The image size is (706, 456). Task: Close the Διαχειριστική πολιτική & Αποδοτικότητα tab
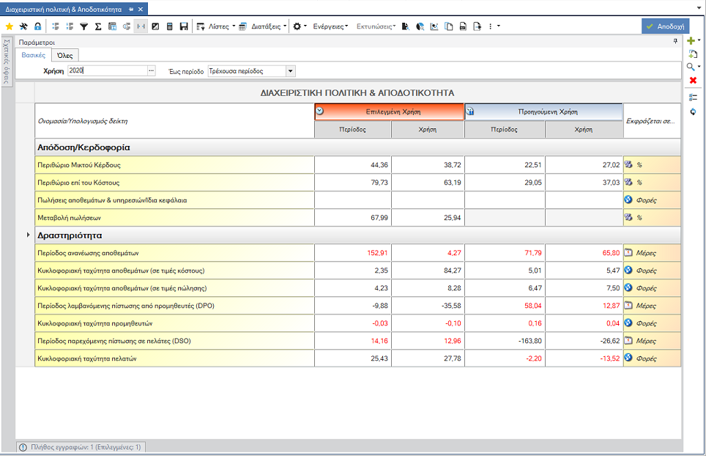click(140, 9)
